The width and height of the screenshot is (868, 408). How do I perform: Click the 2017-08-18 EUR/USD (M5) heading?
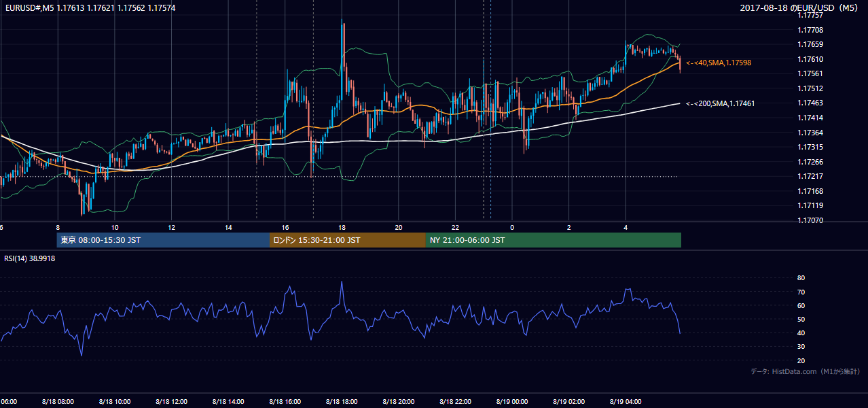click(x=800, y=8)
